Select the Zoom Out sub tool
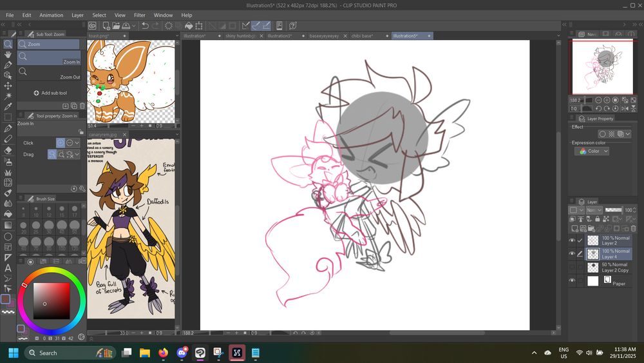The height and width of the screenshot is (363, 644). pyautogui.click(x=49, y=73)
